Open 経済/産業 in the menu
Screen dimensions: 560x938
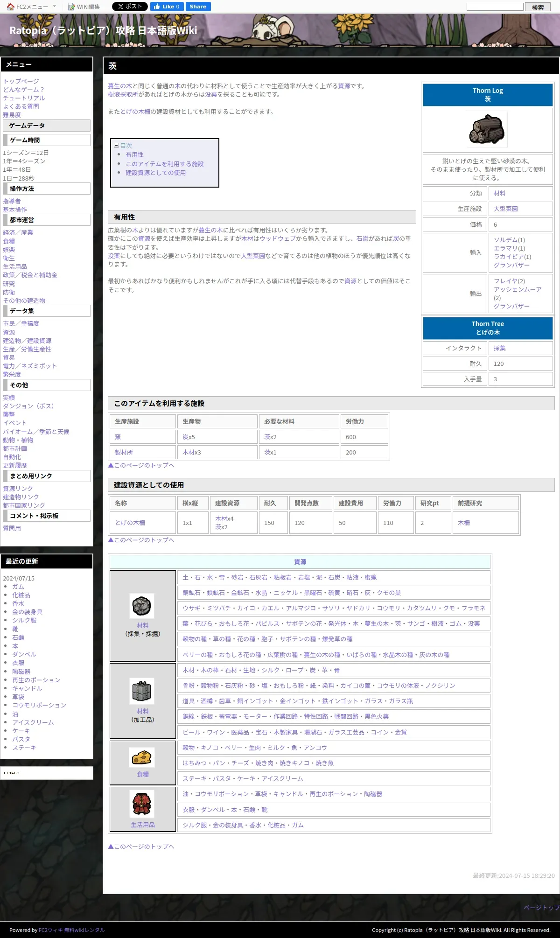click(18, 232)
